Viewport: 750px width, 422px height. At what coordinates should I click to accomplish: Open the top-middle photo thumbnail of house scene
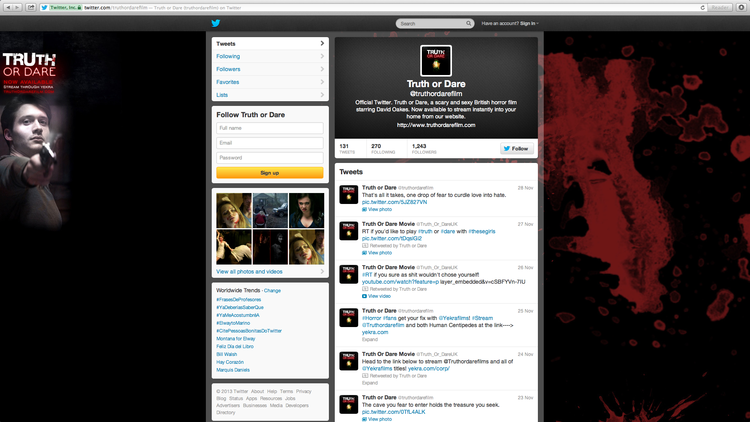[x=270, y=211]
